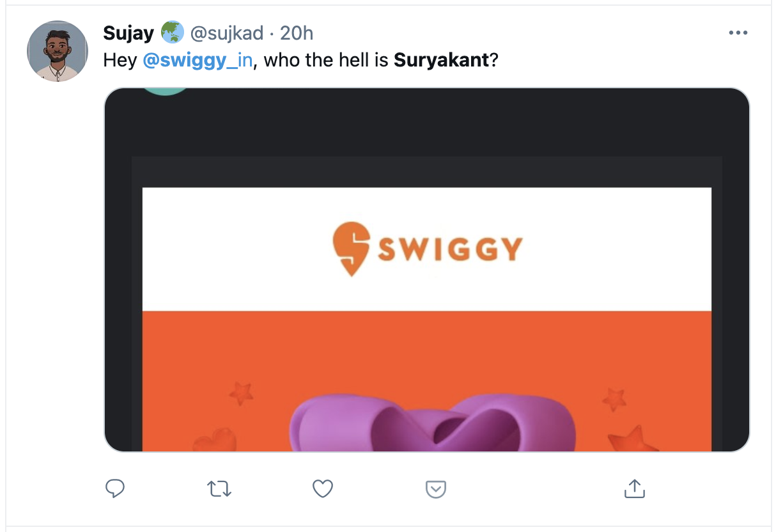Image resolution: width=776 pixels, height=532 pixels.
Task: Click Sujay's profile avatar
Action: coord(58,51)
